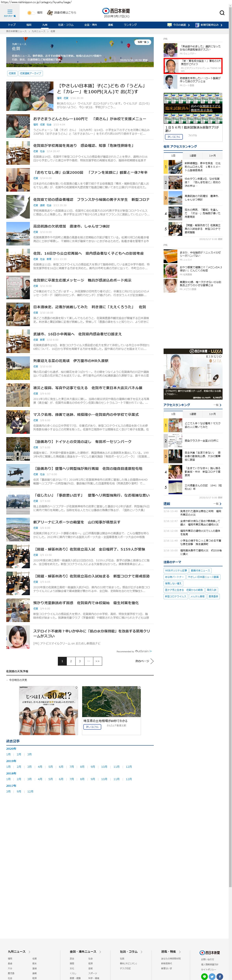Click the 西日本新聞 logo in the header
The width and height of the screenshot is (232, 980).
[116, 11]
